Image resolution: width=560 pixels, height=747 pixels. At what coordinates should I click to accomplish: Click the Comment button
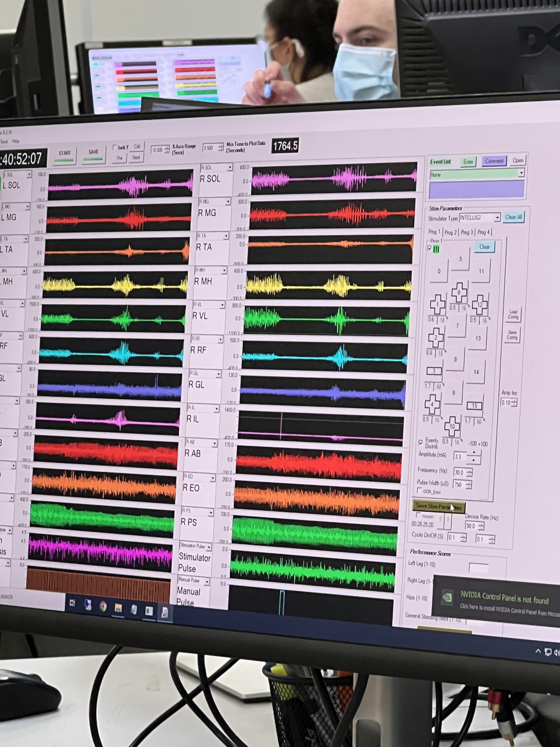(494, 161)
